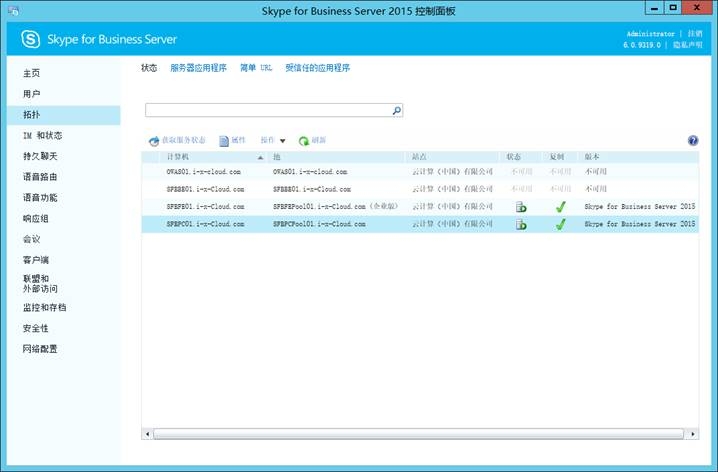Click the Skype logo in the header
This screenshot has width=718, height=472.
click(31, 39)
